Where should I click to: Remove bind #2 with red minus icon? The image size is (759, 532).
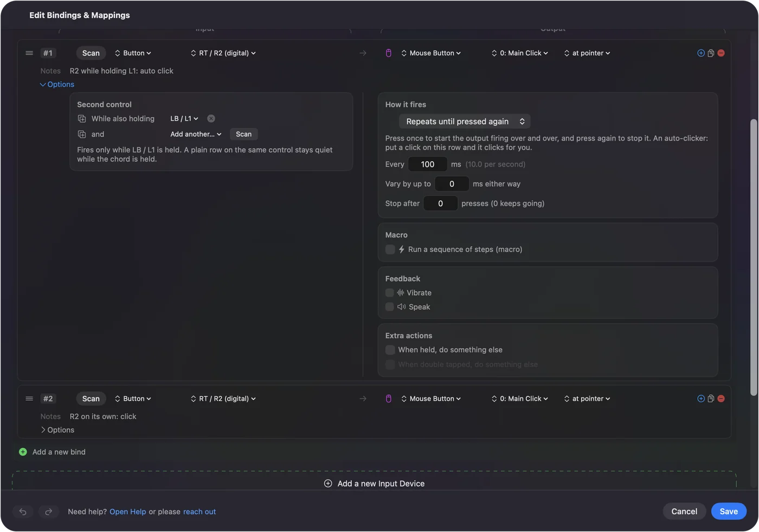(721, 399)
